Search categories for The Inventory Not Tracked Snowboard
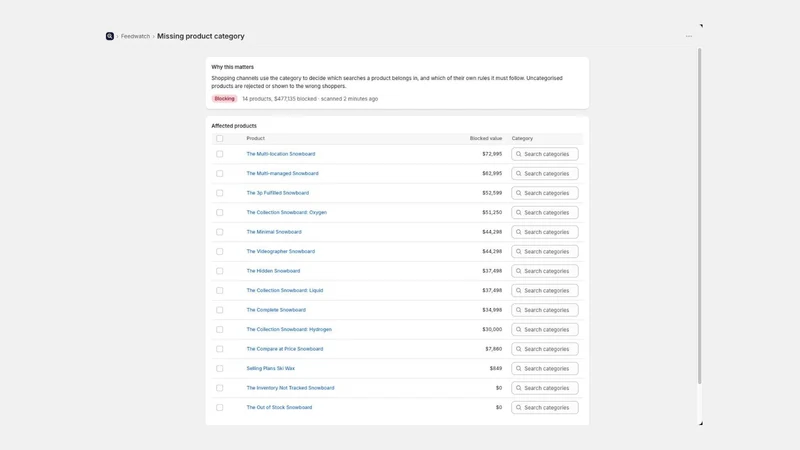The height and width of the screenshot is (450, 800). pyautogui.click(x=544, y=388)
